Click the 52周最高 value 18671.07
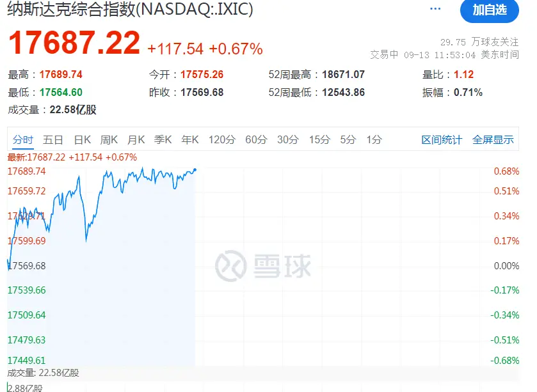 344,75
